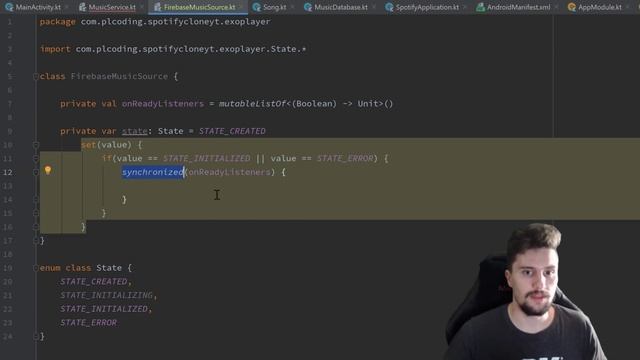Click the STATE_INITIALIZING enum entry
Image resolution: width=640 pixels, height=360 pixels.
click(x=107, y=295)
